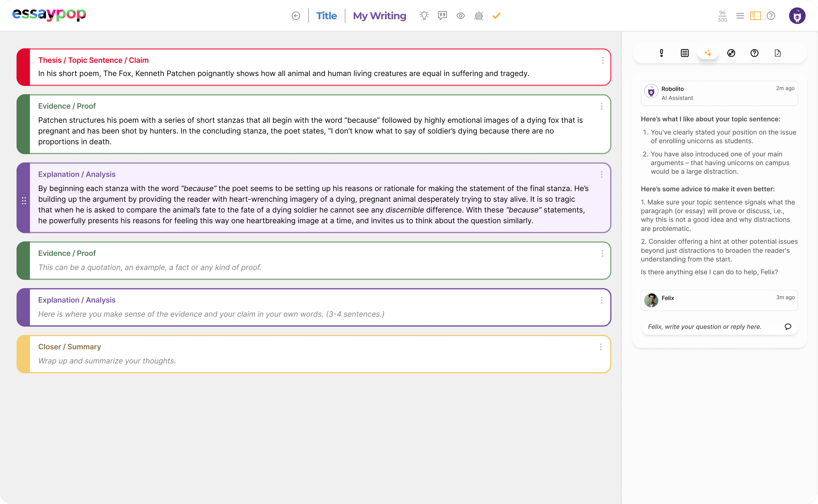Open options menu for Thesis card
818x504 pixels.
click(603, 60)
